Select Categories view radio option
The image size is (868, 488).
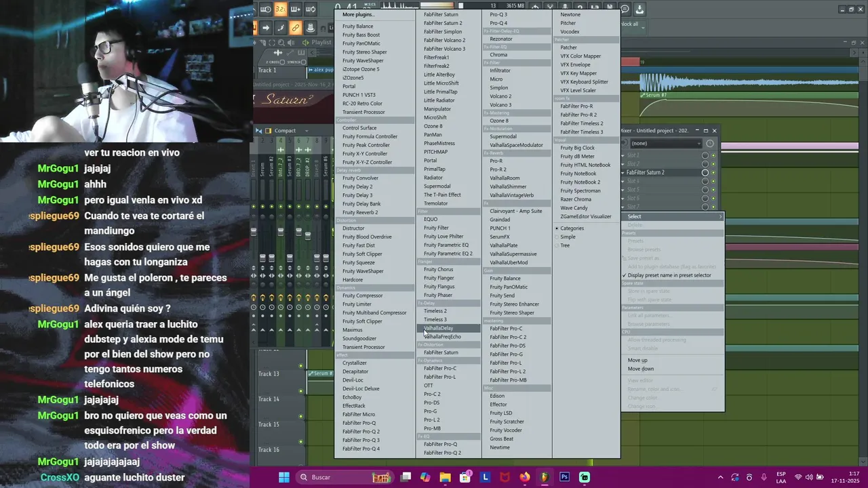point(570,228)
